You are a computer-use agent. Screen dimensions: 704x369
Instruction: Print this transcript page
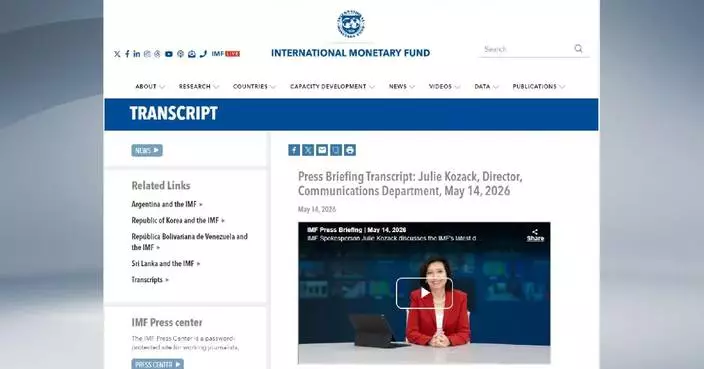tap(350, 150)
